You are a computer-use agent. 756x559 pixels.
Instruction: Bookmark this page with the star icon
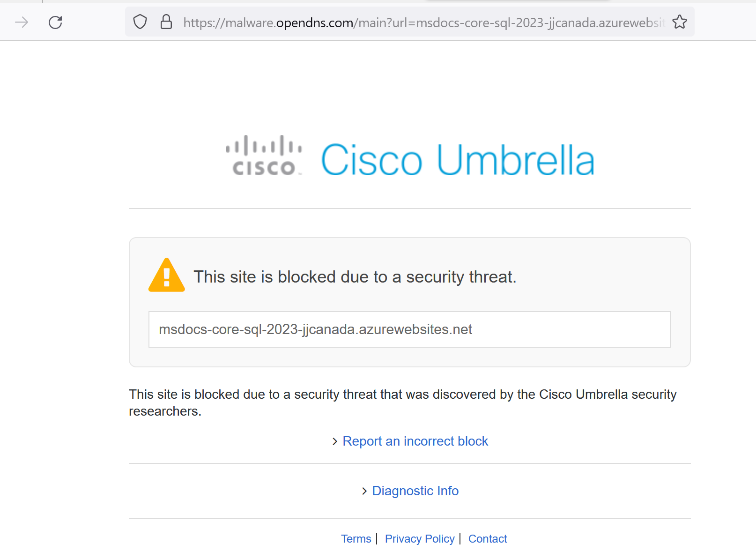[x=679, y=22]
